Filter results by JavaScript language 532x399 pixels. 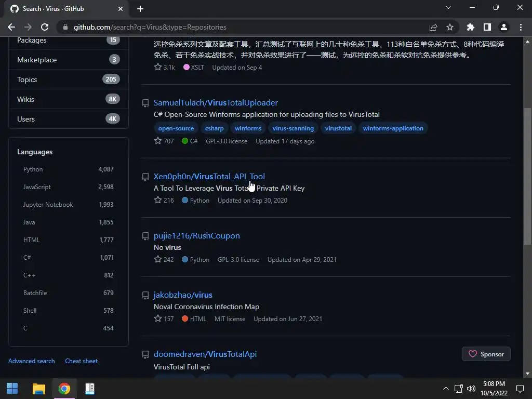pyautogui.click(x=69, y=187)
